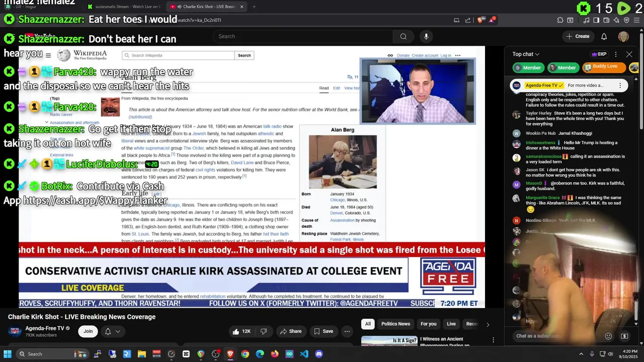Image resolution: width=644 pixels, height=362 pixels.
Task: Click the Brave Shields lion icon
Action: [x=481, y=20]
